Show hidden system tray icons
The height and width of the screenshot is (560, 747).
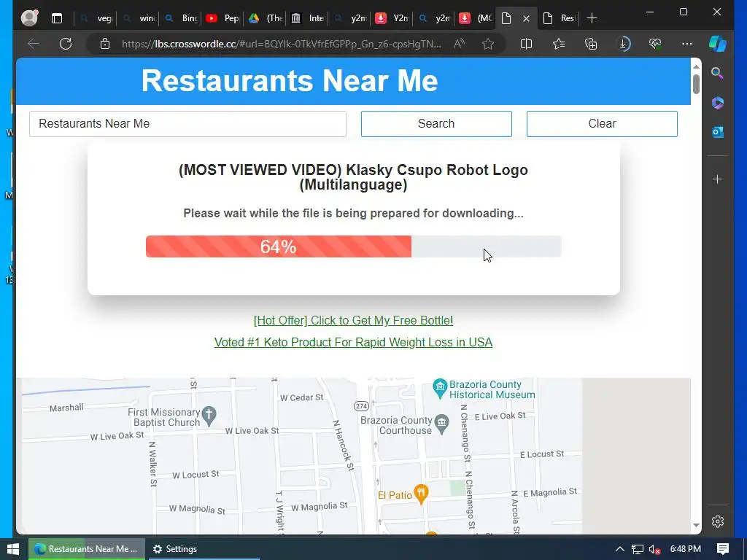(x=619, y=549)
